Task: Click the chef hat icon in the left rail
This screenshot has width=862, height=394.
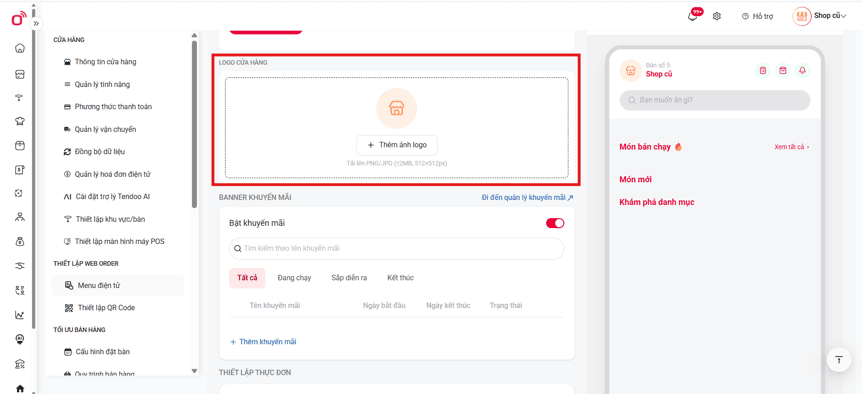Action: [20, 122]
